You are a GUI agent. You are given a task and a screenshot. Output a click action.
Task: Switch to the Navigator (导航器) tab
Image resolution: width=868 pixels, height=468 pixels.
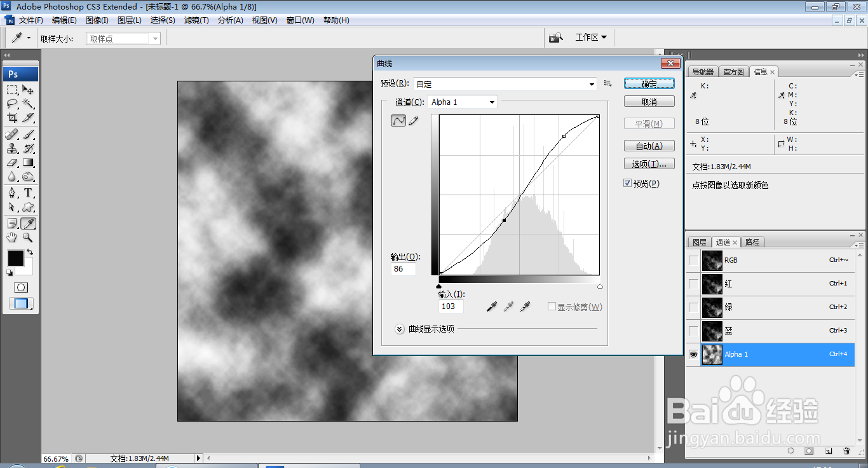[x=703, y=72]
